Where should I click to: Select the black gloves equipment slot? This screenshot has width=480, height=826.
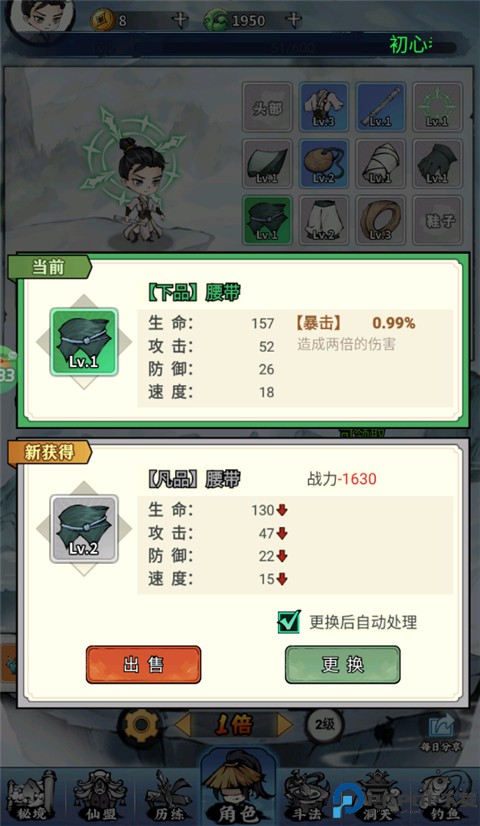coord(437,163)
